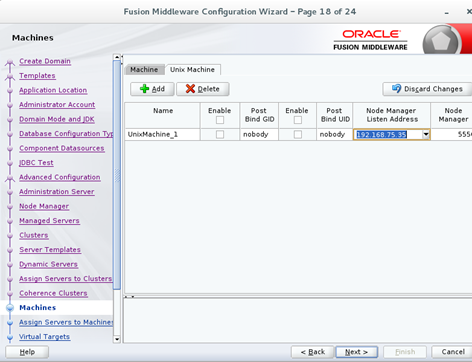Click the red X Delete icon

[190, 89]
